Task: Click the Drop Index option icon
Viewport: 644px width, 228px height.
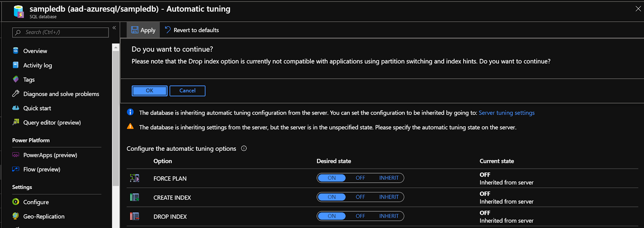Action: pyautogui.click(x=134, y=216)
